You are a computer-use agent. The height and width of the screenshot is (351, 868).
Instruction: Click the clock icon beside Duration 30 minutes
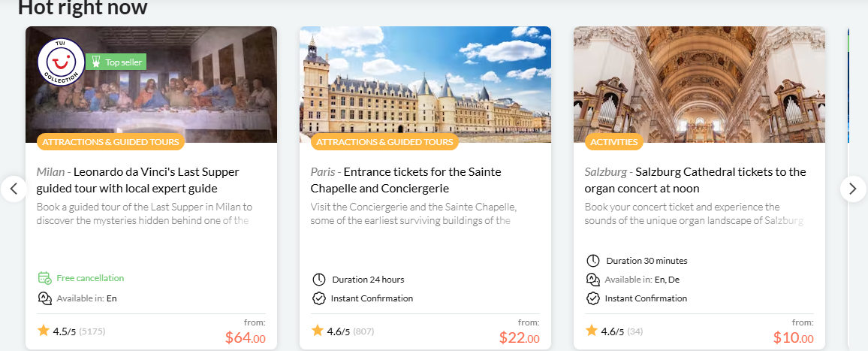[592, 261]
